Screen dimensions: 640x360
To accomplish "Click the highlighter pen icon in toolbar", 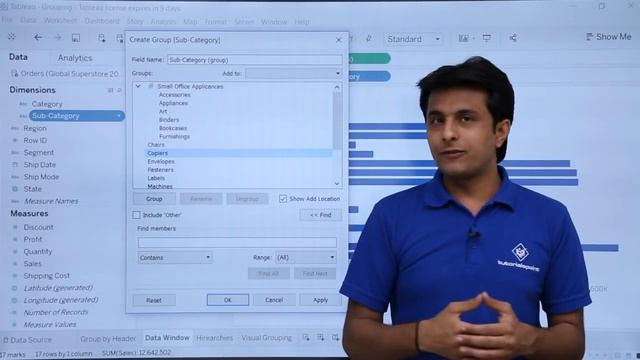I will point(369,38).
